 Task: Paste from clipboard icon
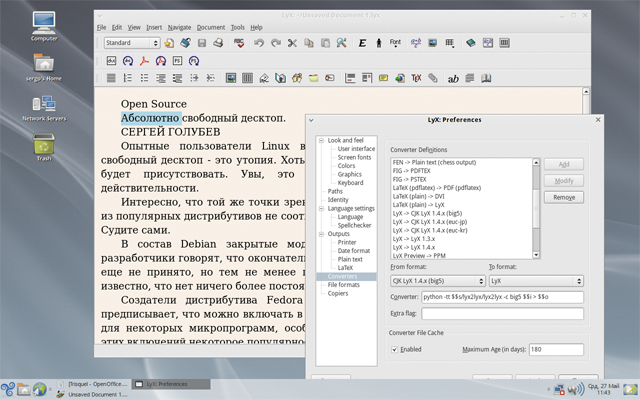point(325,43)
